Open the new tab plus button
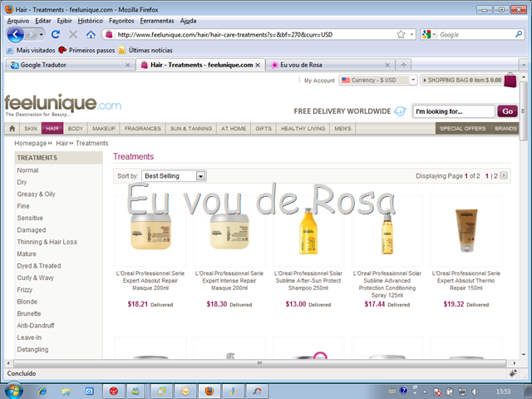Image resolution: width=532 pixels, height=399 pixels. coord(403,65)
